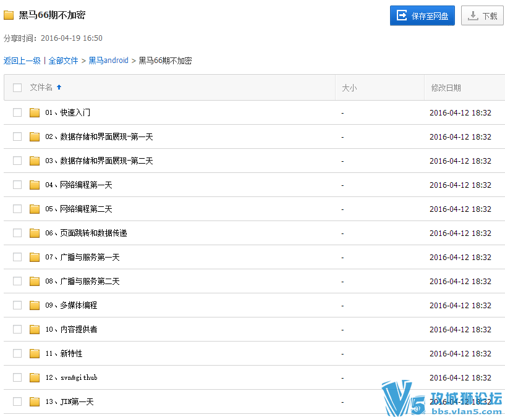Image resolution: width=505 pixels, height=420 pixels.
Task: Open folder name 02、数据存储和界面展现-第一天
Action: (x=99, y=136)
